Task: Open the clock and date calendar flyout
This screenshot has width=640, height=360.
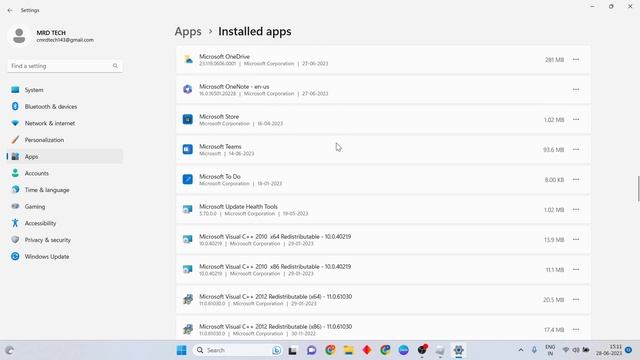Action: (x=609, y=350)
